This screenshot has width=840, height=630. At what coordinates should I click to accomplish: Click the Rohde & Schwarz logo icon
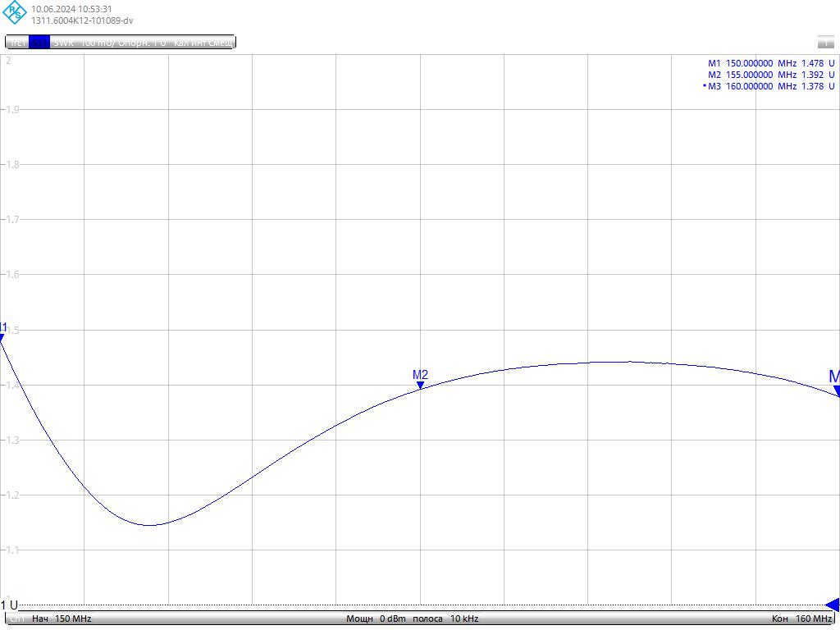15,12
